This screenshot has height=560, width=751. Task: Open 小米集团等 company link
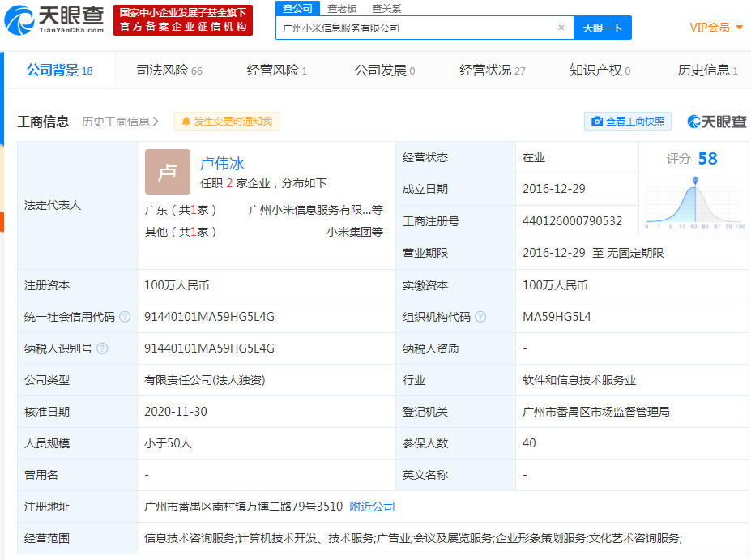click(355, 232)
